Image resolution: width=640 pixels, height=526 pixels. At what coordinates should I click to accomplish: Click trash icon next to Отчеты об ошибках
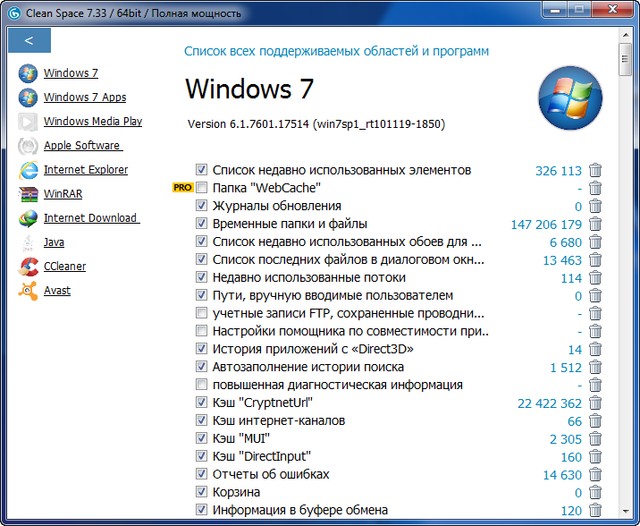tap(596, 474)
